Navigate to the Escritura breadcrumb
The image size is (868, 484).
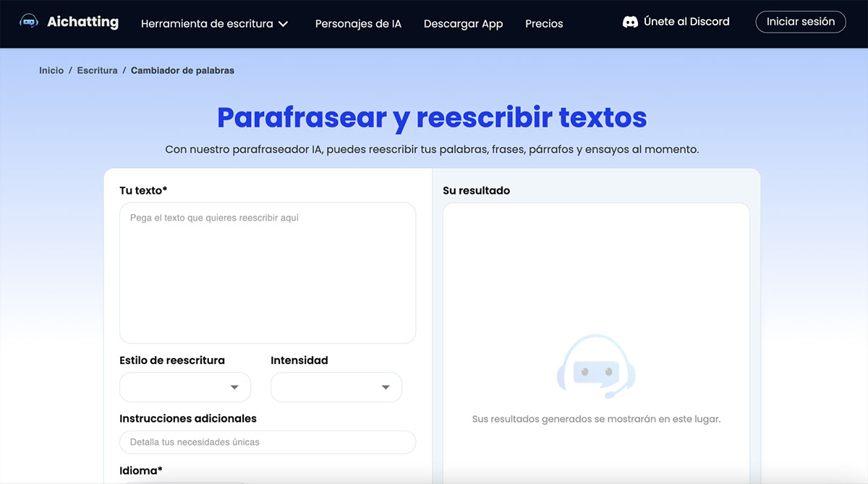click(x=97, y=71)
